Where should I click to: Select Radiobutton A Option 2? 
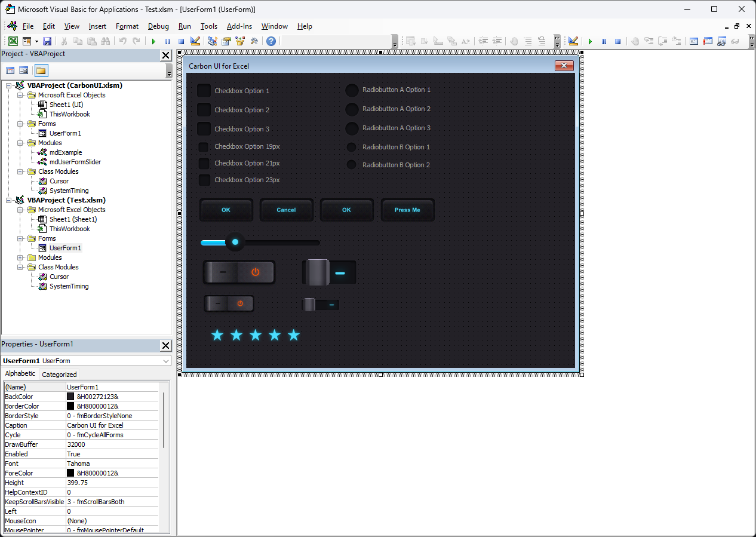pyautogui.click(x=352, y=109)
